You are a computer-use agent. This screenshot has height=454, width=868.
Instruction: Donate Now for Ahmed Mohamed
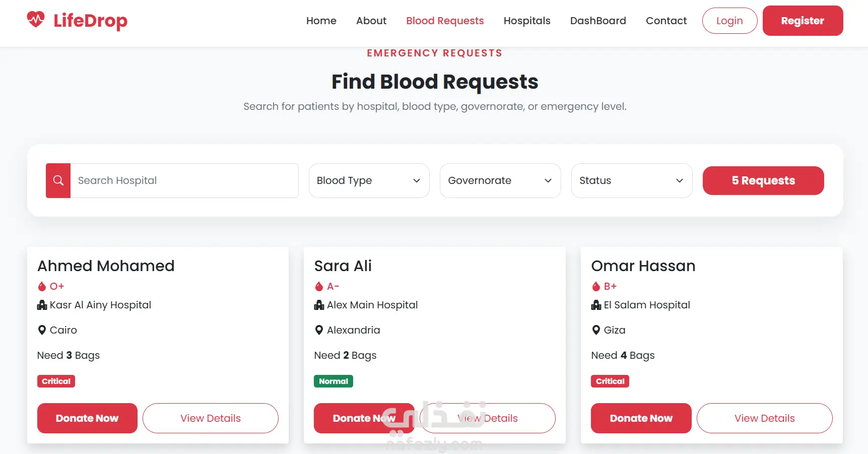[87, 418]
